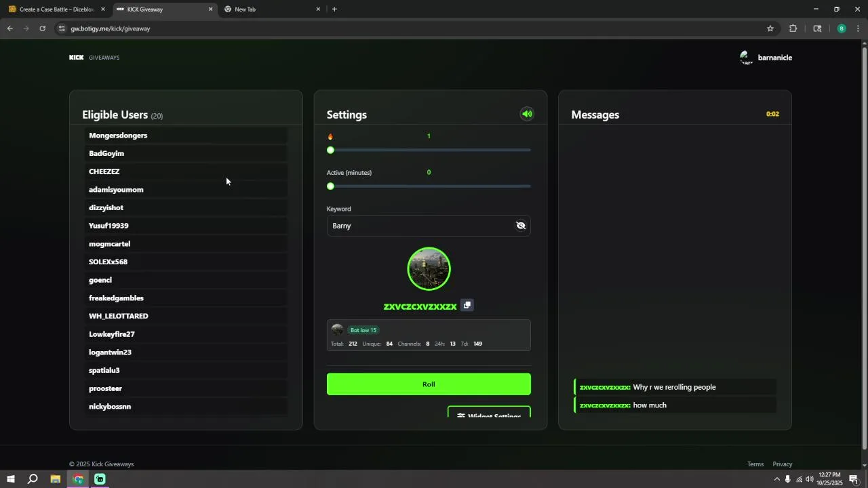Click the 0:02 countdown timer
This screenshot has width=868, height=488.
pyautogui.click(x=772, y=114)
